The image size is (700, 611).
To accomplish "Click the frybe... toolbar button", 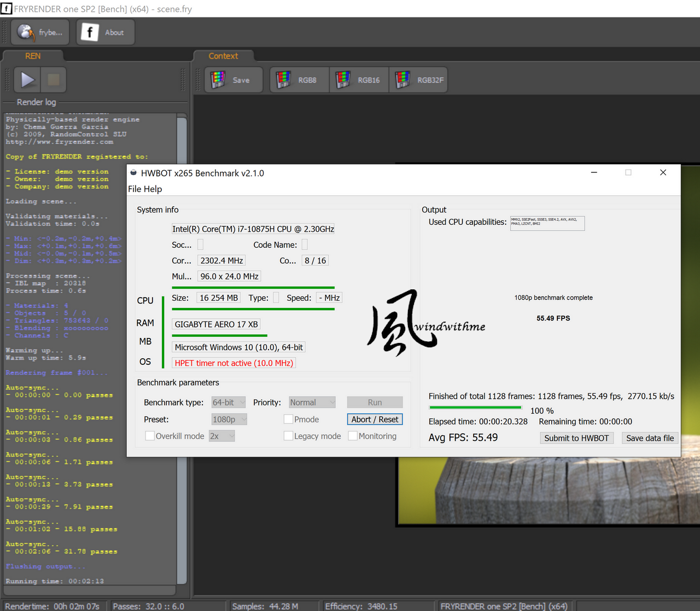I will click(40, 32).
